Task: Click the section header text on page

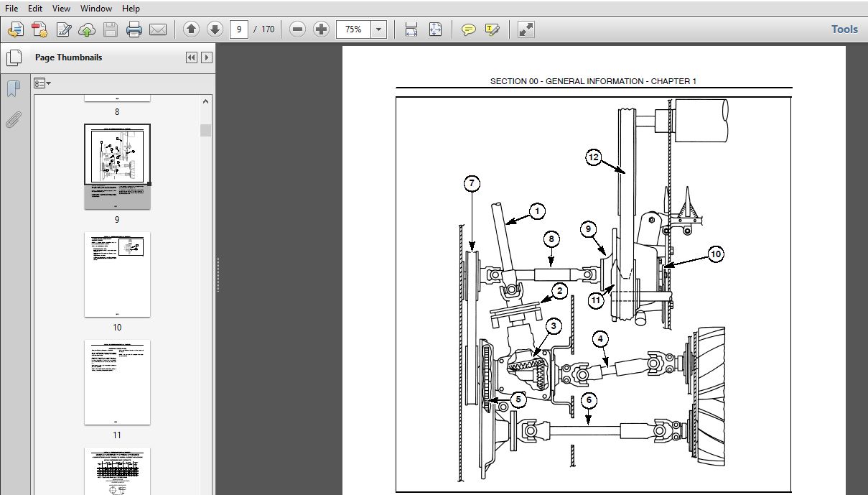Action: pos(593,81)
